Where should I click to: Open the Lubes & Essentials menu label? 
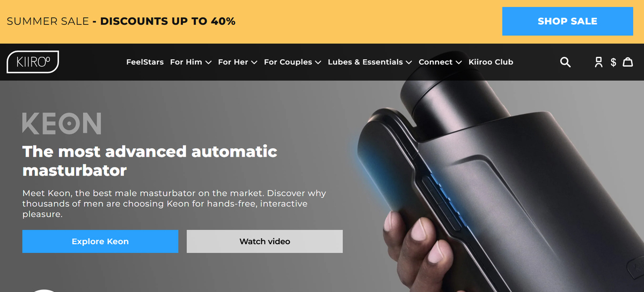365,62
